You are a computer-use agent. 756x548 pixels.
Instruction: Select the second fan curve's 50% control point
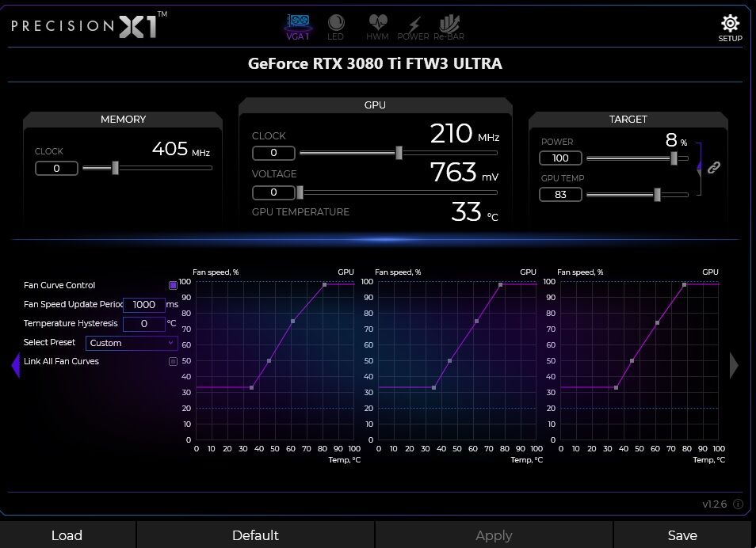click(x=450, y=360)
